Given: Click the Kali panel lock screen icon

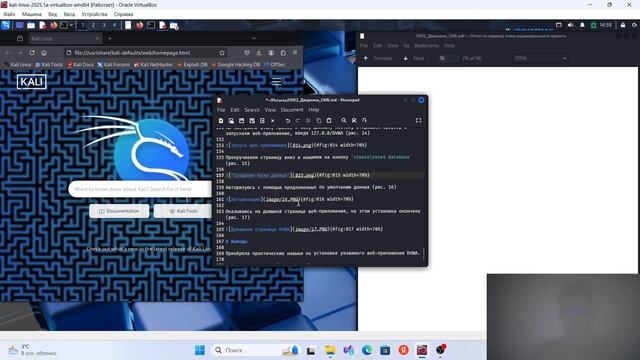Looking at the screenshot, I should (623, 25).
